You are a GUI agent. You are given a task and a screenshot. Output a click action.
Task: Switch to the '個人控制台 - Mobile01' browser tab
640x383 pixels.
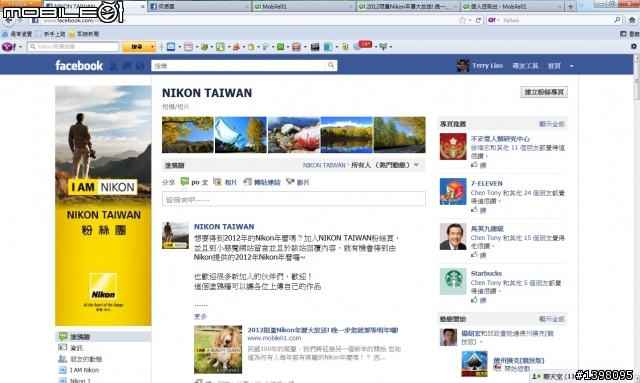[512, 6]
